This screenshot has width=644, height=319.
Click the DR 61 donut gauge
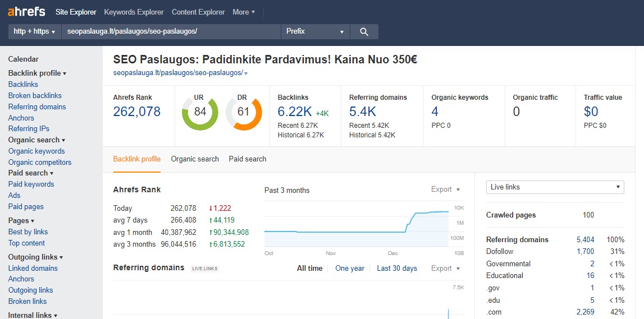(244, 113)
